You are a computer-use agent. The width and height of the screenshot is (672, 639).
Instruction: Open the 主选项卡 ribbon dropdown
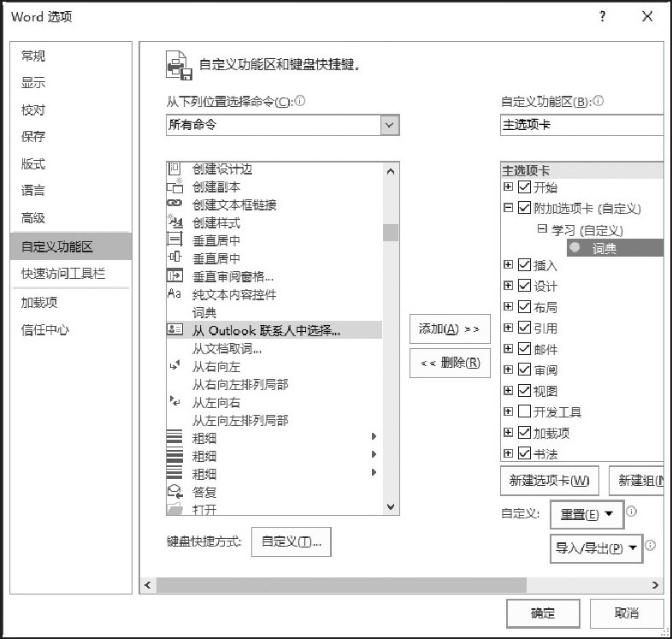pos(581,125)
